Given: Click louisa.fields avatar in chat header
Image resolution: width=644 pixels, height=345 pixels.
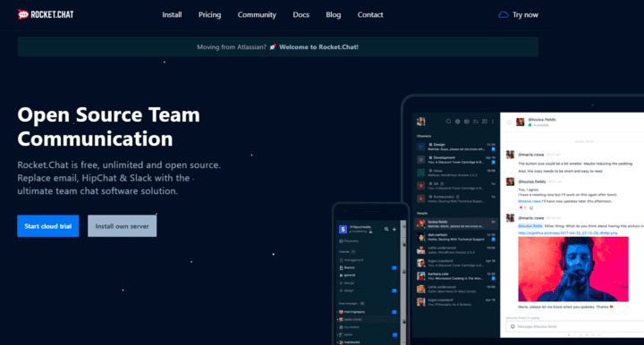Looking at the screenshot, I should tap(521, 122).
